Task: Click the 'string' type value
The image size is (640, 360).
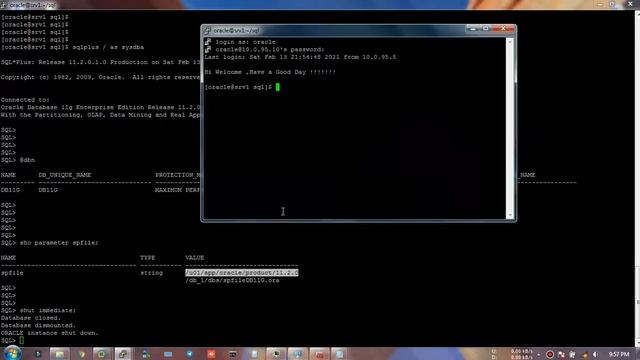Action: 151,273
